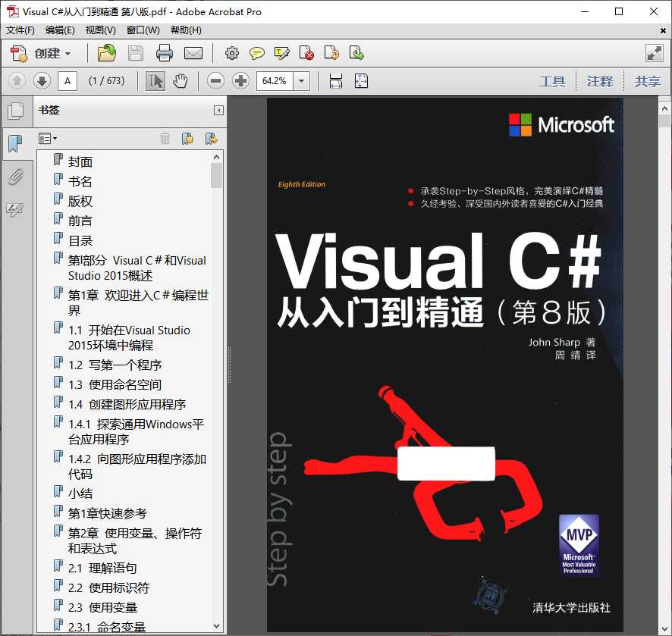The width and height of the screenshot is (672, 636).
Task: Open the 注释 (Comment) pane
Action: point(600,81)
